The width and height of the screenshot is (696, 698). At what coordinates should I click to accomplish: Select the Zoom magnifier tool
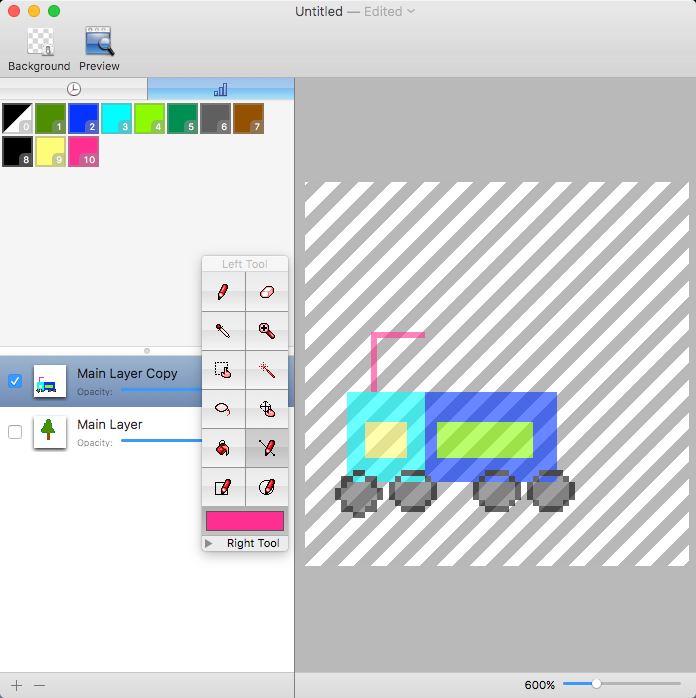(x=266, y=330)
